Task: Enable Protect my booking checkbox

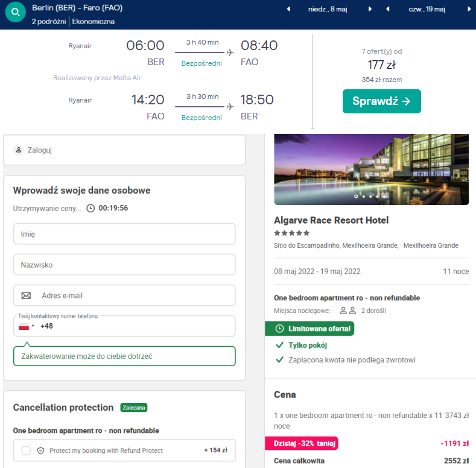Action: tap(26, 451)
